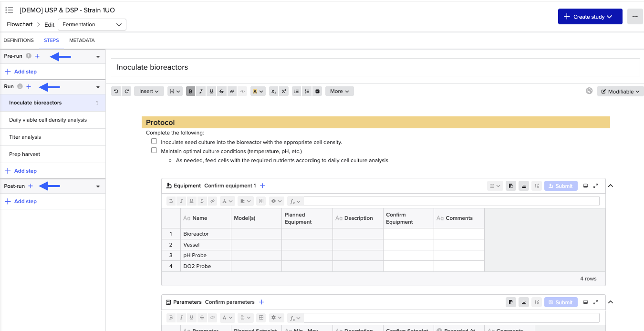The height and width of the screenshot is (331, 644).
Task: Click the subscript formatting icon
Action: point(273,91)
